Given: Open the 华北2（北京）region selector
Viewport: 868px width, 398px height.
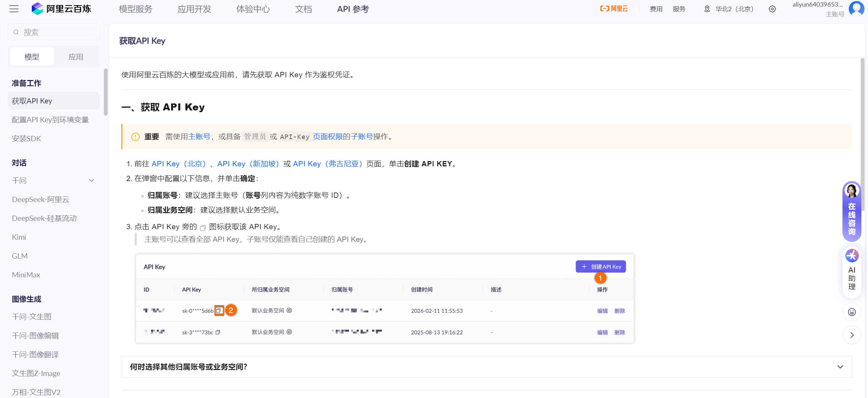Looking at the screenshot, I should click(x=729, y=9).
